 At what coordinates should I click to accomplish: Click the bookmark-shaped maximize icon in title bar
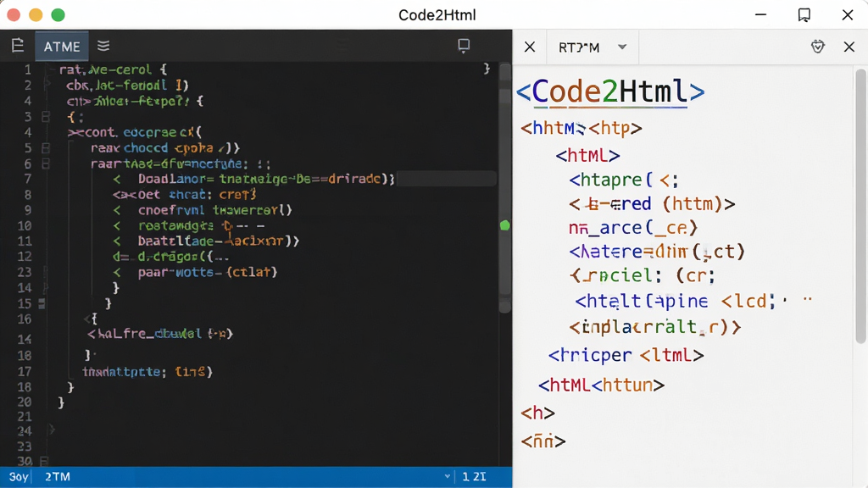[804, 15]
